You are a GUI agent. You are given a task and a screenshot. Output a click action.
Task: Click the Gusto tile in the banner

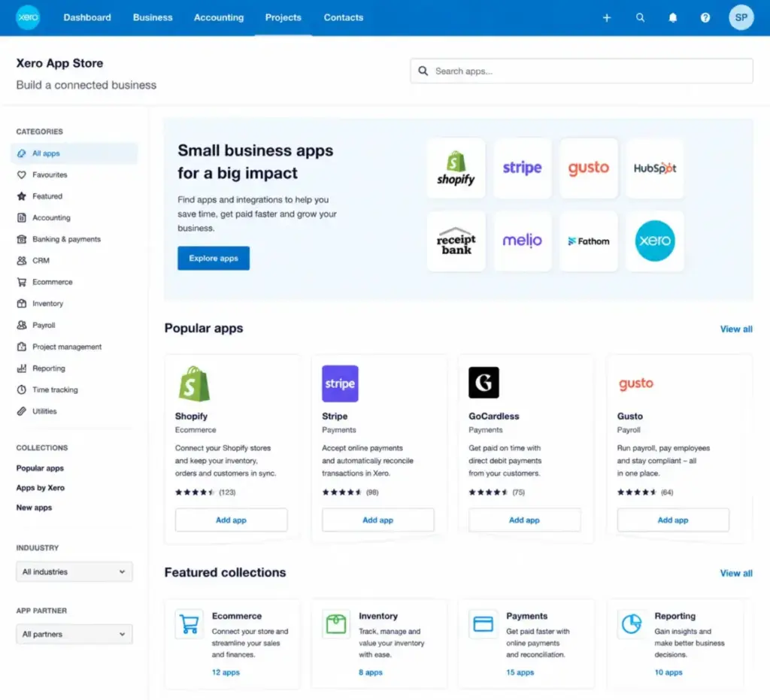click(x=588, y=168)
